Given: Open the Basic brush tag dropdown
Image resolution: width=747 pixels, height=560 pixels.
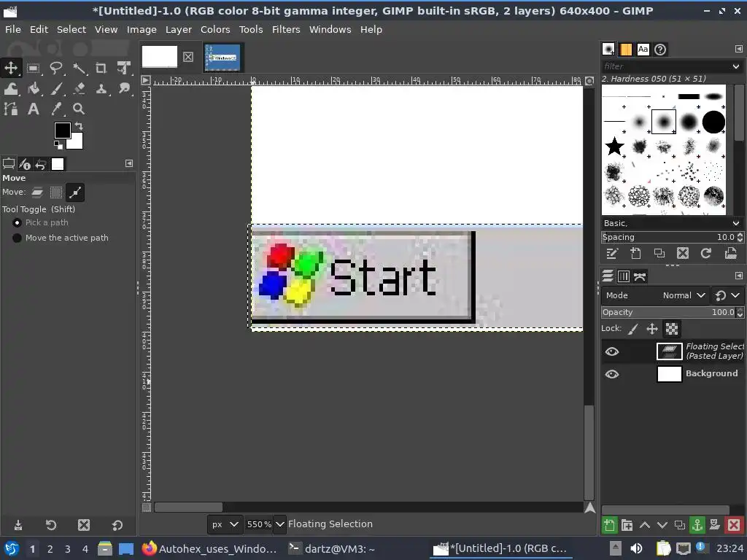Looking at the screenshot, I should (x=735, y=223).
